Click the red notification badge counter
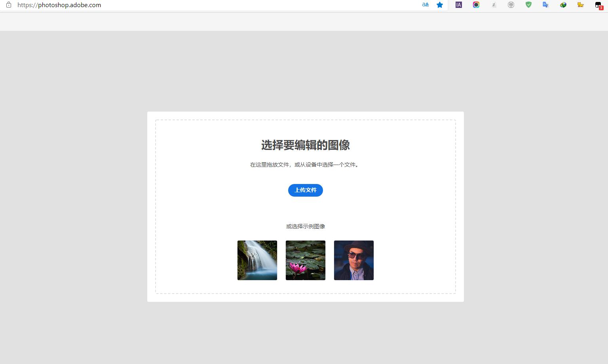608x364 pixels. tap(601, 7)
